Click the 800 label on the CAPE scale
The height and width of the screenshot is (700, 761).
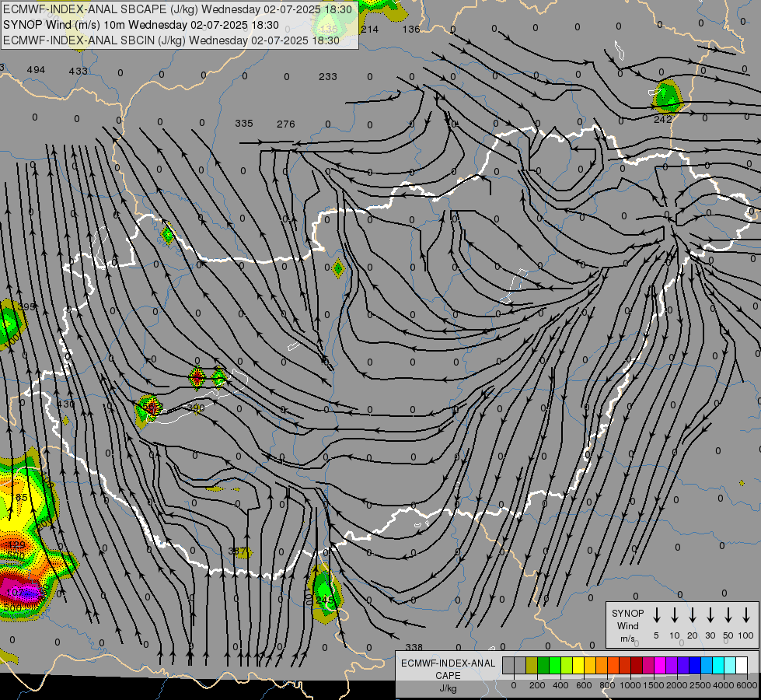pyautogui.click(x=607, y=685)
